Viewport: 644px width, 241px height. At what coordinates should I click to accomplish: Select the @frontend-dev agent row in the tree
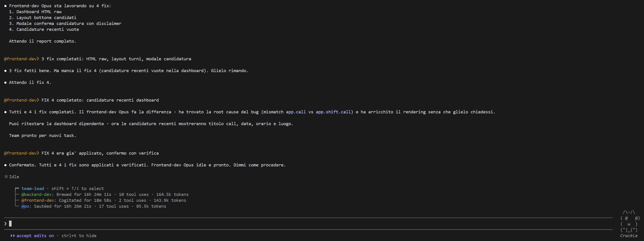tap(103, 200)
